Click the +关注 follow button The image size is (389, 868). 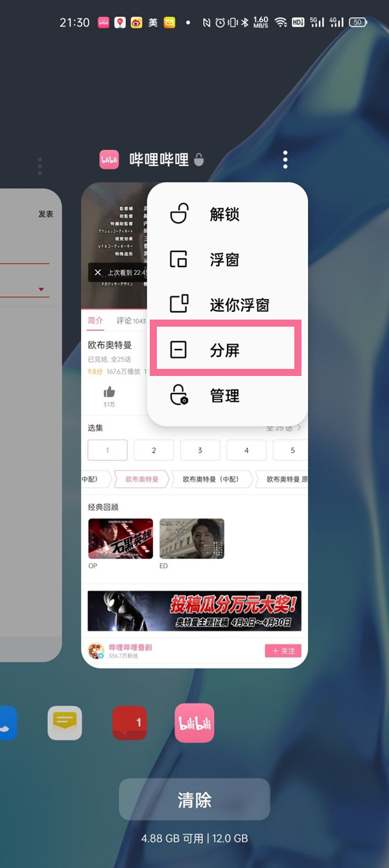[x=283, y=651]
